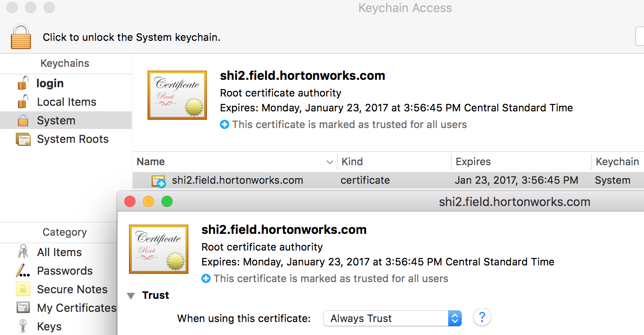Show the All Items category
This screenshot has width=644, height=335.
pos(59,252)
